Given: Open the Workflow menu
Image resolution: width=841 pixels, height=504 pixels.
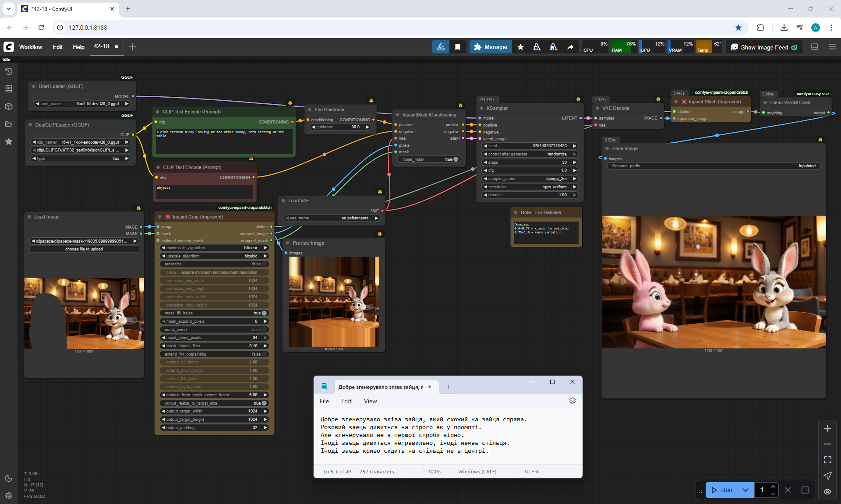Looking at the screenshot, I should click(x=31, y=47).
